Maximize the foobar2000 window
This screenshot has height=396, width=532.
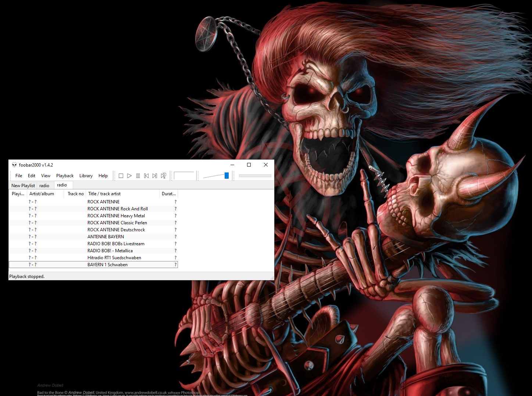point(249,165)
